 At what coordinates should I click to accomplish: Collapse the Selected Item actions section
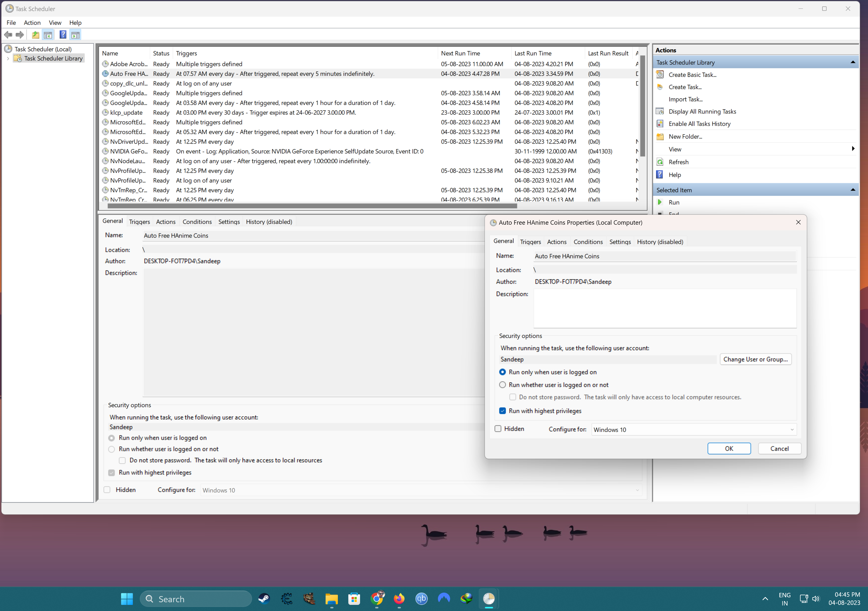853,190
